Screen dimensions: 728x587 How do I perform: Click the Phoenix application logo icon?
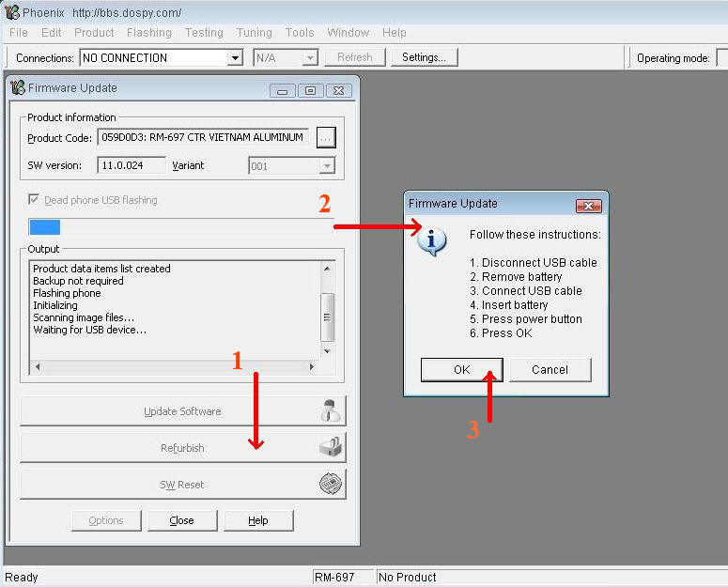coord(11,12)
